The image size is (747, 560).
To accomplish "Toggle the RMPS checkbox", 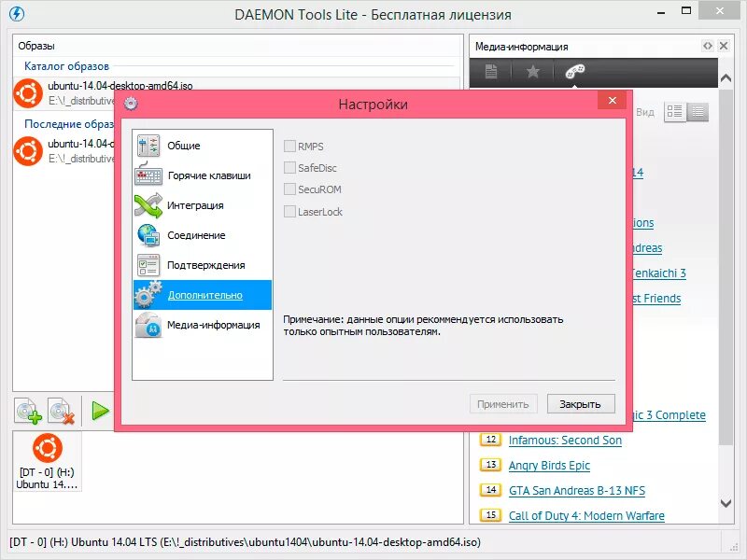I will click(289, 147).
